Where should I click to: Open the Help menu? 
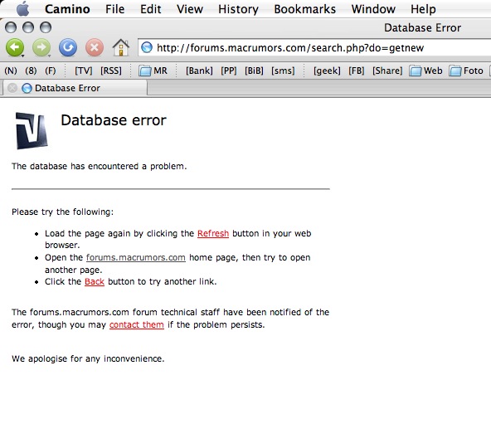click(x=423, y=9)
